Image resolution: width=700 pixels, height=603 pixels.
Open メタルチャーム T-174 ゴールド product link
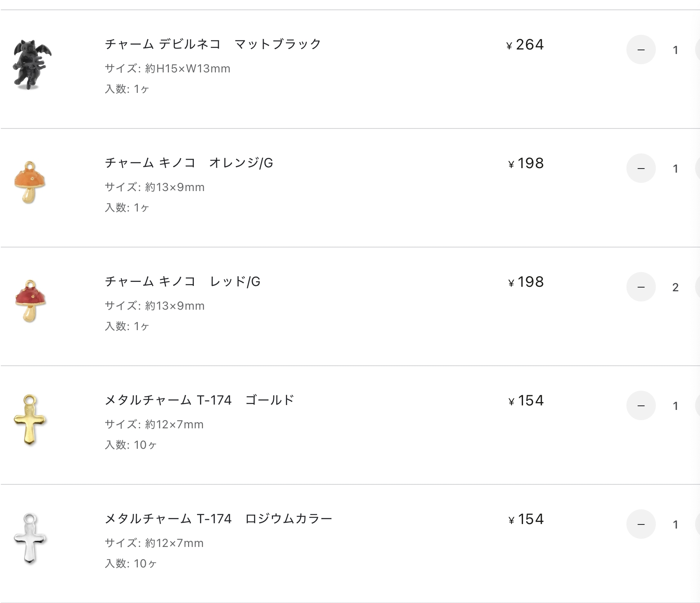tap(200, 400)
